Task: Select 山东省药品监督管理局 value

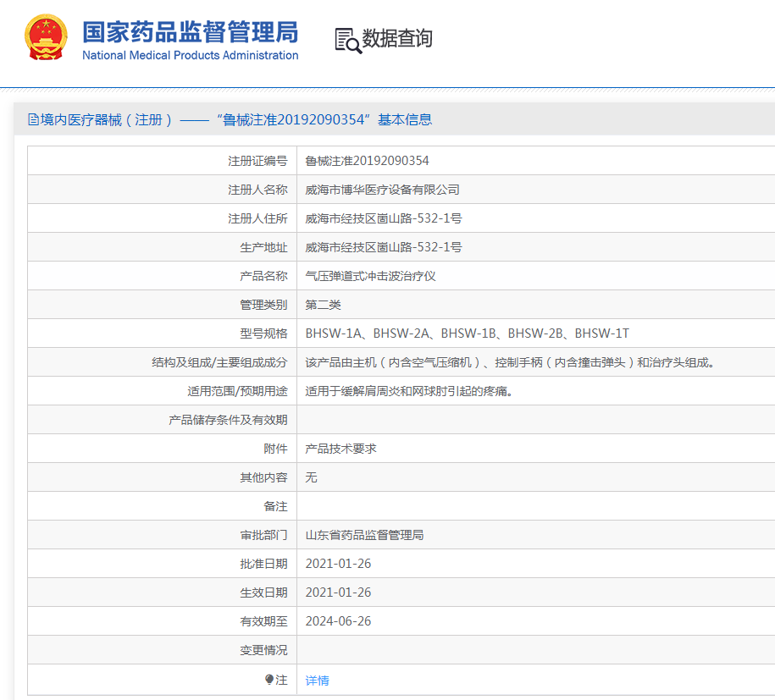Action: pyautogui.click(x=364, y=535)
